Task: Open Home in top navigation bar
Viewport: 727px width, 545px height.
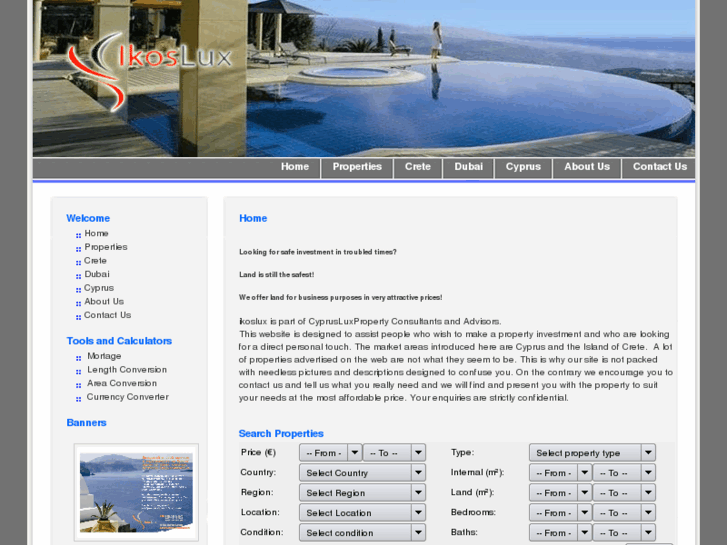Action: point(295,167)
